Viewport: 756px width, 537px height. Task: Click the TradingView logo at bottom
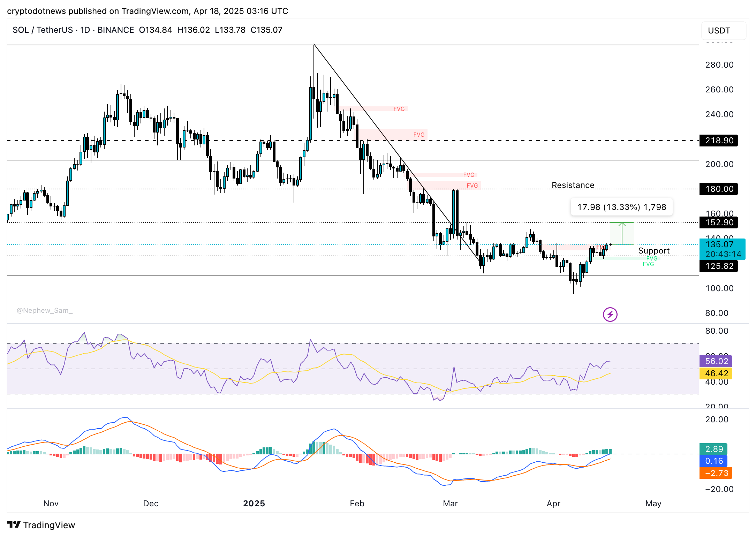tap(41, 525)
